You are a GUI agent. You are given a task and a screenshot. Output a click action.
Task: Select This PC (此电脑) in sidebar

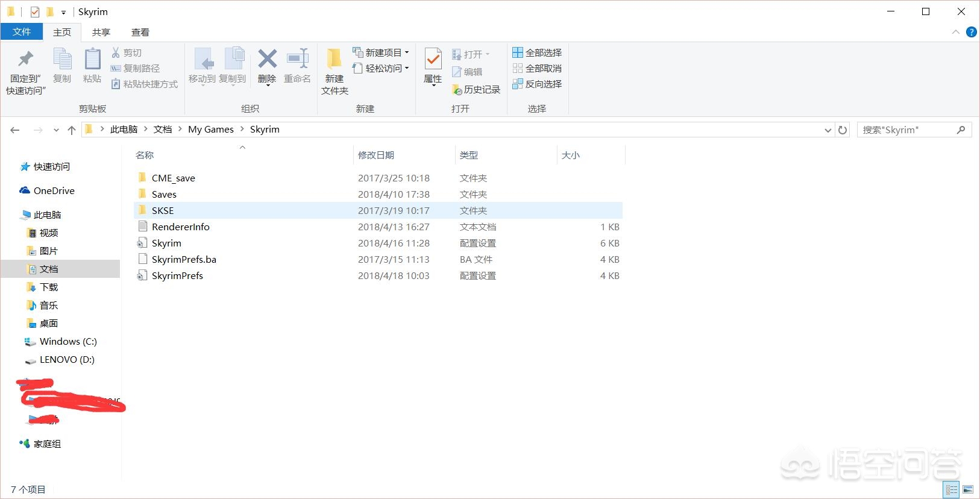tap(41, 215)
